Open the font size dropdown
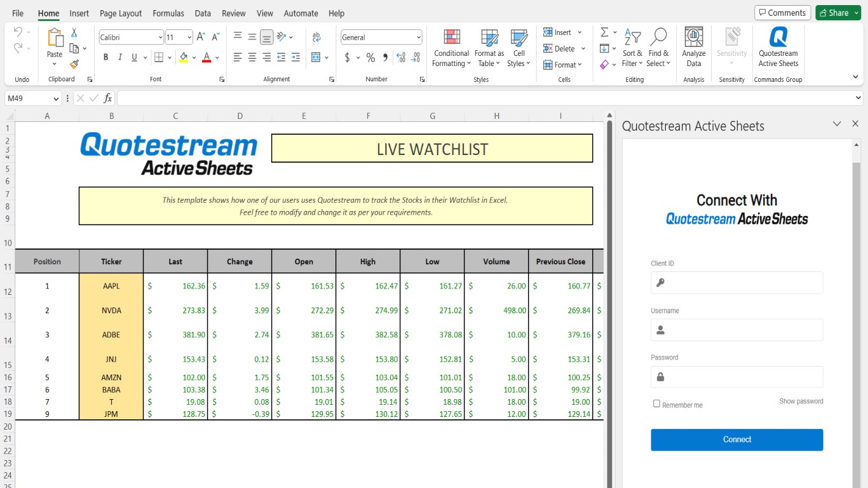The width and height of the screenshot is (868, 488). click(x=189, y=37)
